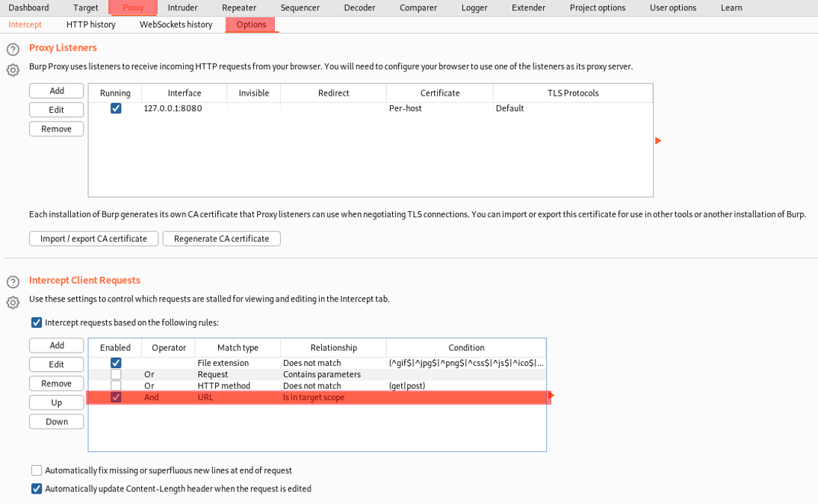Open the HTTP history sub-tab
Screen dimensions: 818x504
coord(91,25)
